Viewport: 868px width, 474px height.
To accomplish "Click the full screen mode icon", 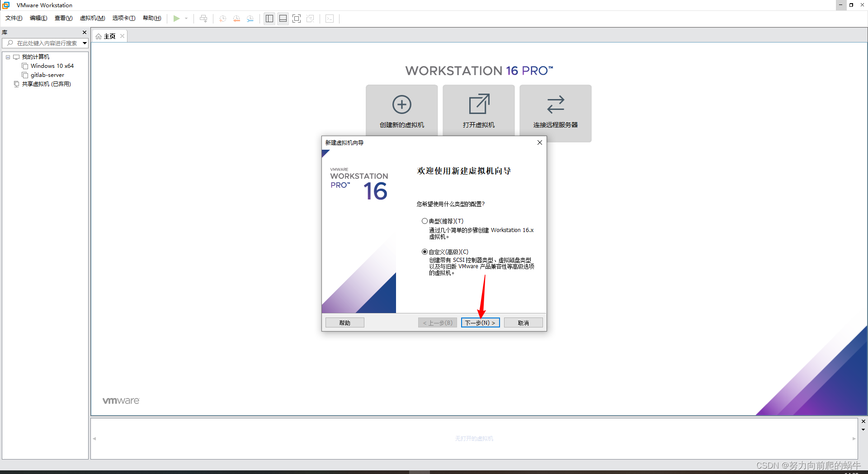I will tap(297, 19).
